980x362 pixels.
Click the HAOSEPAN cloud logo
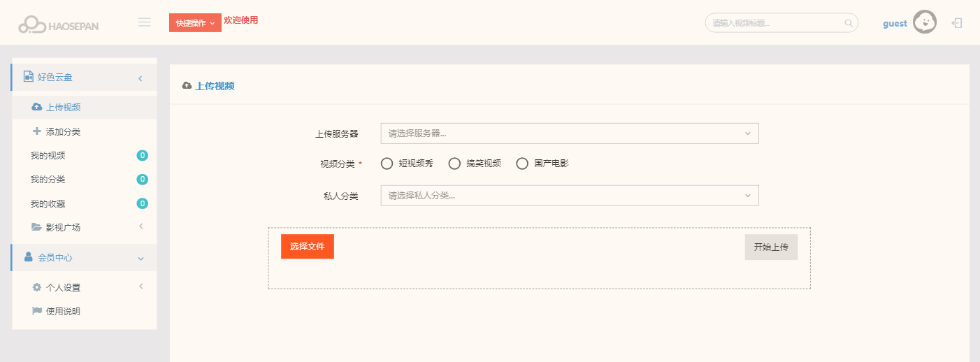pos(58,24)
